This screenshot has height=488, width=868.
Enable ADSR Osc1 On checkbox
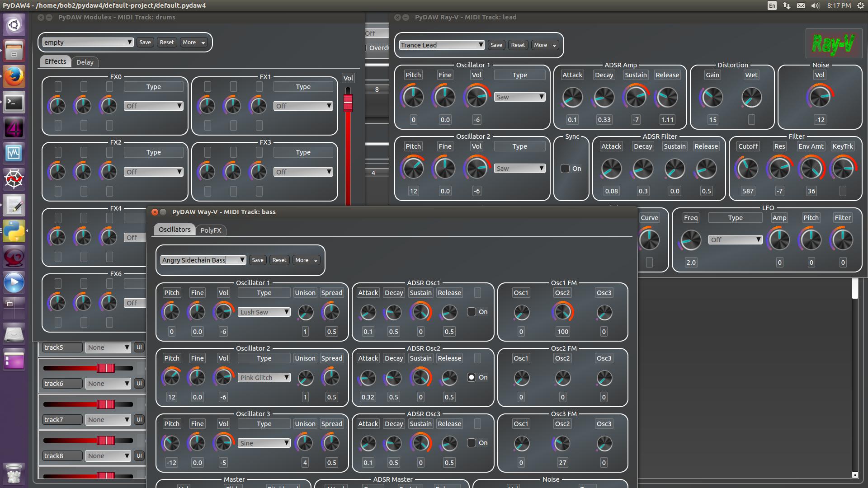click(x=472, y=312)
